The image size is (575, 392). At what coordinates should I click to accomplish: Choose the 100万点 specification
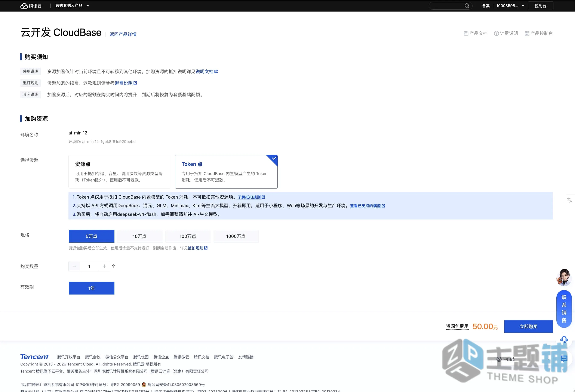click(188, 236)
